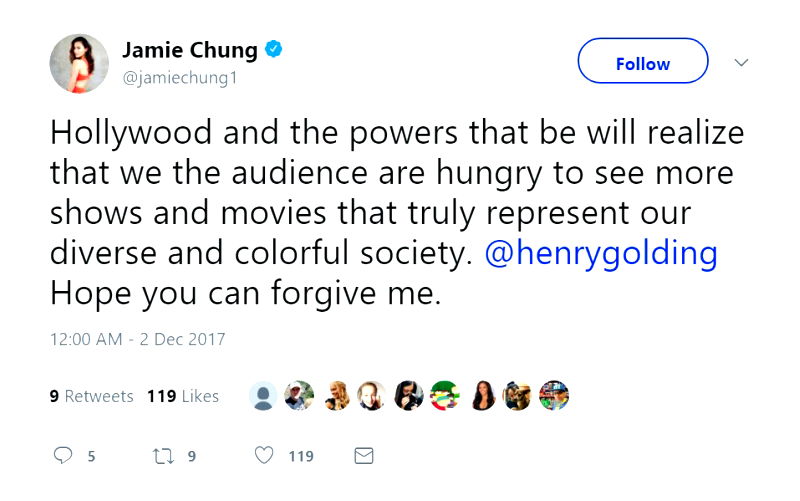This screenshot has width=800, height=501.
Task: Open the last liker avatar in the row
Action: [554, 396]
